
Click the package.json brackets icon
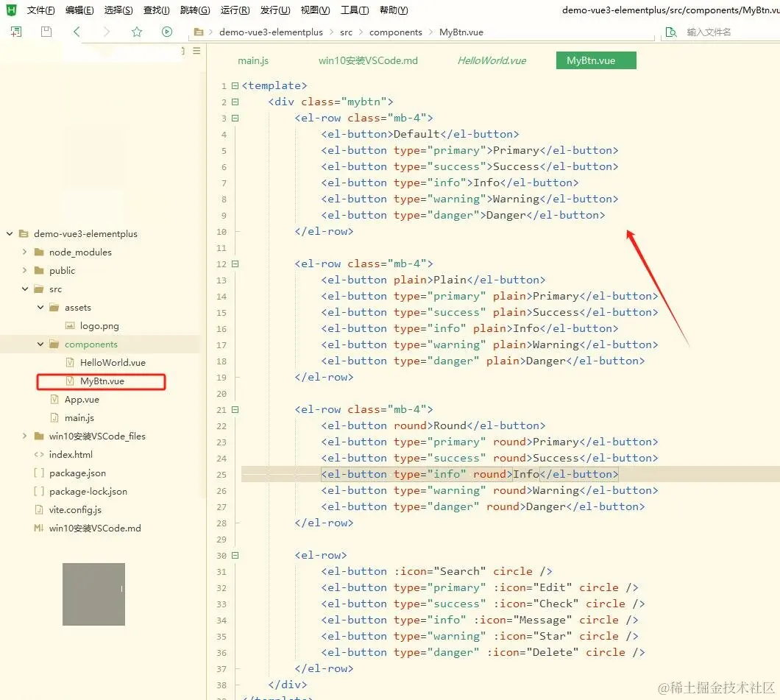[39, 473]
